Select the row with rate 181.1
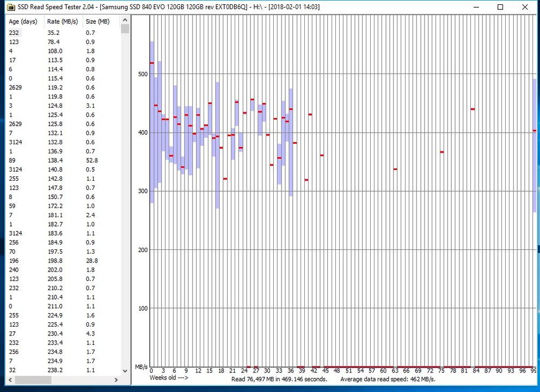This screenshot has height=392, width=540. tap(64, 215)
